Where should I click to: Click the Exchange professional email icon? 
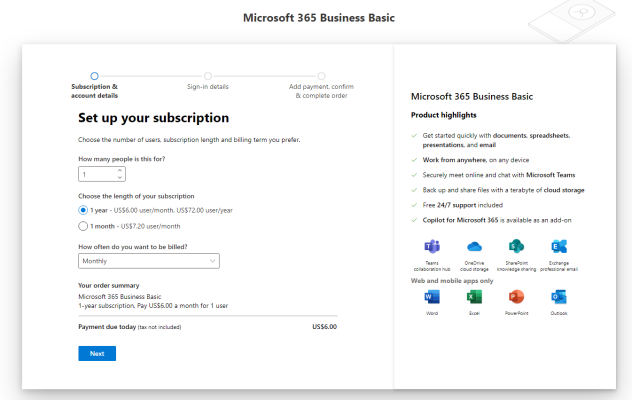[559, 246]
